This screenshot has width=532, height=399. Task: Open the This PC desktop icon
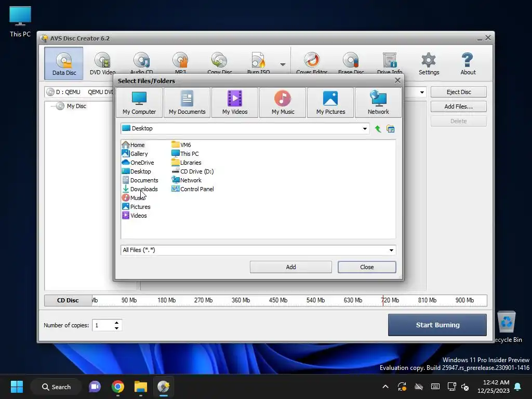[x=20, y=22]
